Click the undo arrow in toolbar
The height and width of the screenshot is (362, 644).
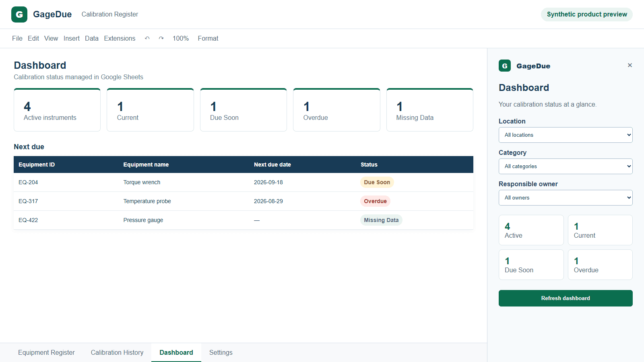click(147, 38)
